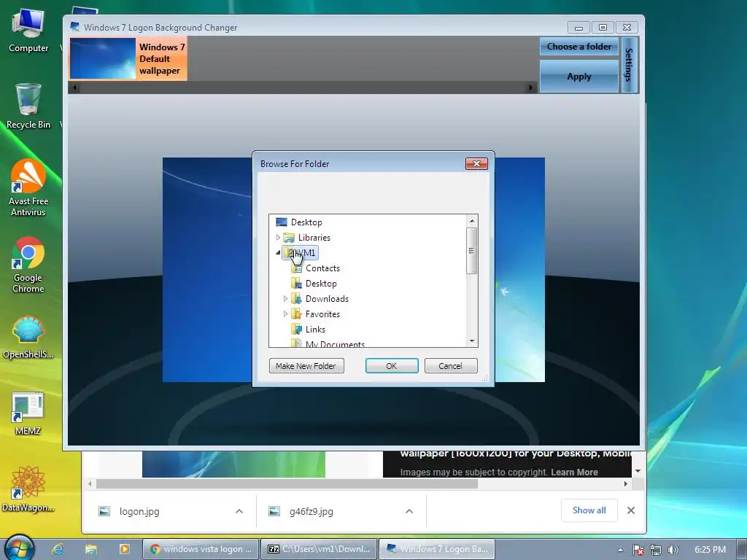Select the Desktop root folder icon in tree
Image resolution: width=747 pixels, height=560 pixels.
click(x=282, y=222)
